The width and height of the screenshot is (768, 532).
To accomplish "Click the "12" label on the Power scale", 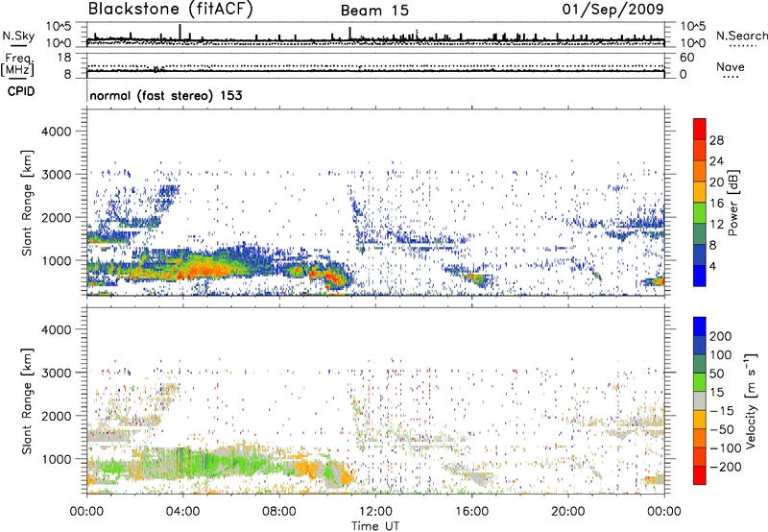I will tap(716, 225).
